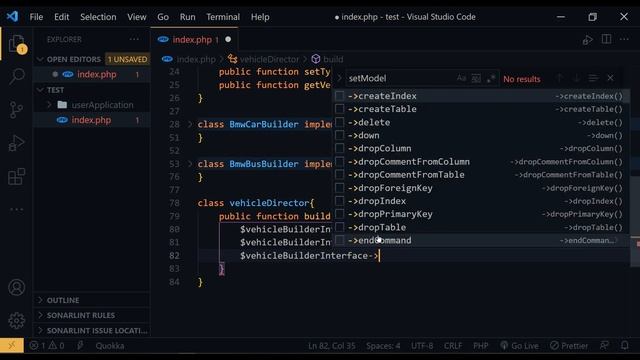This screenshot has width=640, height=360.
Task: Open the Terminal menu
Action: point(223,17)
